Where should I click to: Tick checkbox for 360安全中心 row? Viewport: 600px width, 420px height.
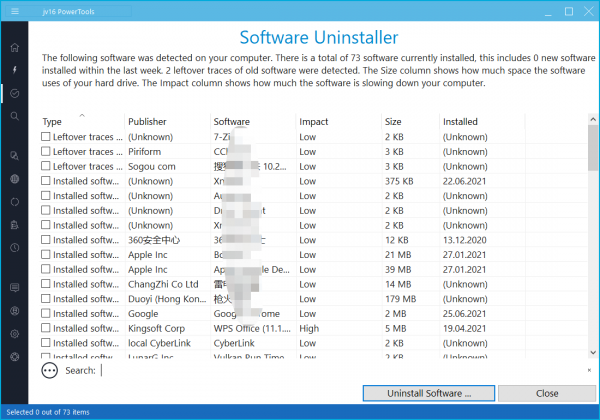point(46,239)
